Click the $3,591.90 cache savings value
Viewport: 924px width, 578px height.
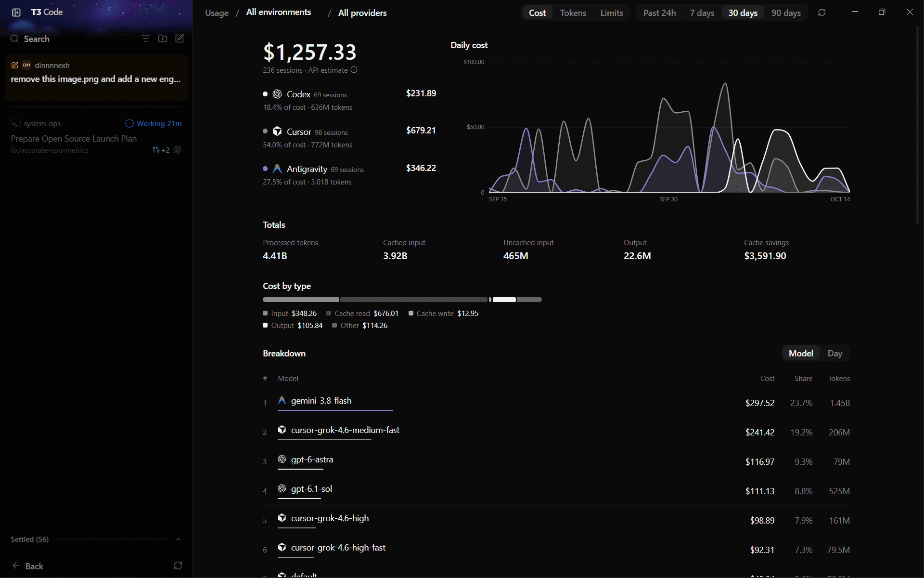tap(765, 256)
